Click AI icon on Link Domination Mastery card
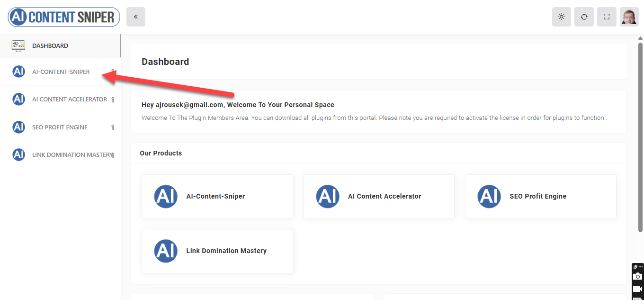644x300 pixels. coord(166,251)
